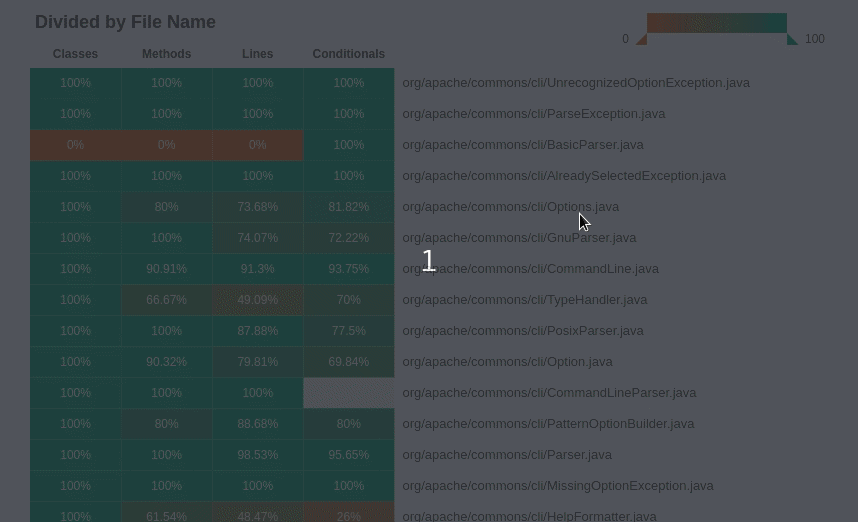Screen dimensions: 858x522
Task: Open CommandLineParser.java file link
Action: [x=549, y=393]
